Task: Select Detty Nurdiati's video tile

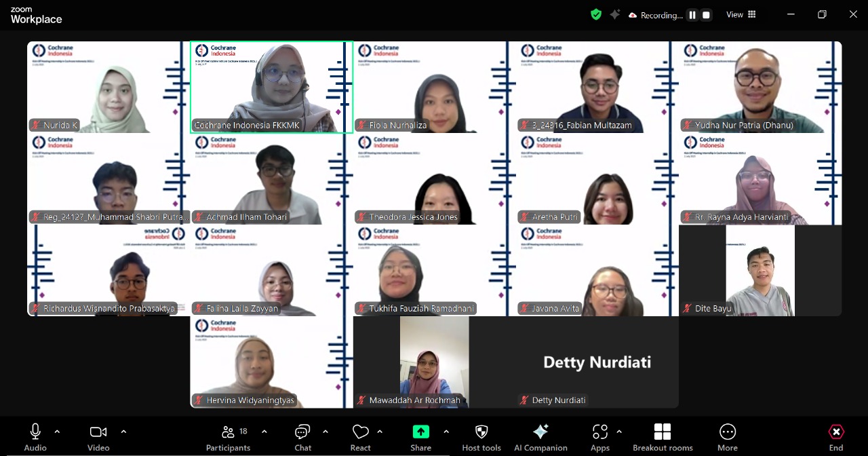Action: [597, 362]
